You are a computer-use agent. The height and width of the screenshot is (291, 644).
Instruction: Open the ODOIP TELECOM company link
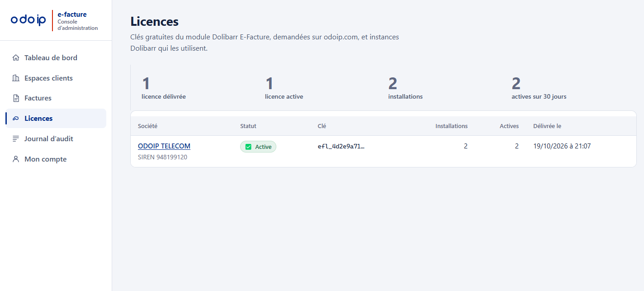[164, 146]
